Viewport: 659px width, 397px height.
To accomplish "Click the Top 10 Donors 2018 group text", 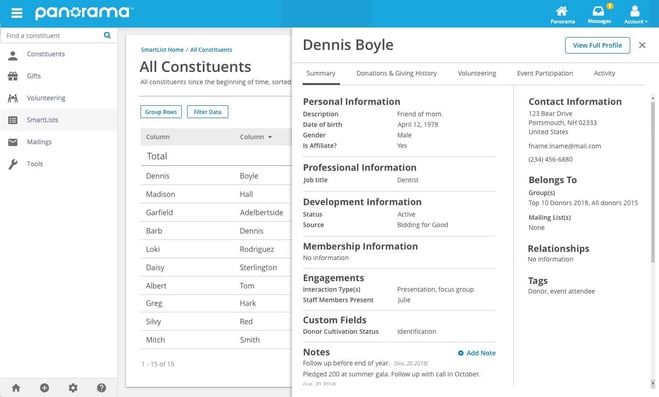I will (x=559, y=203).
